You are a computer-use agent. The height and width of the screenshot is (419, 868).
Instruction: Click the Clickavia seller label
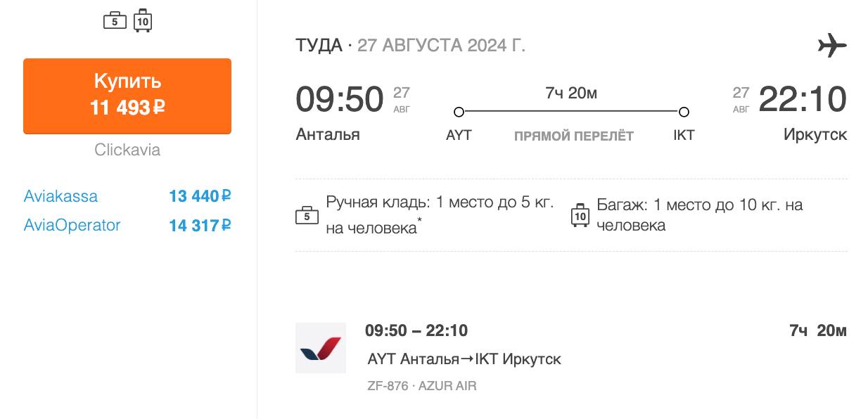[x=127, y=150]
